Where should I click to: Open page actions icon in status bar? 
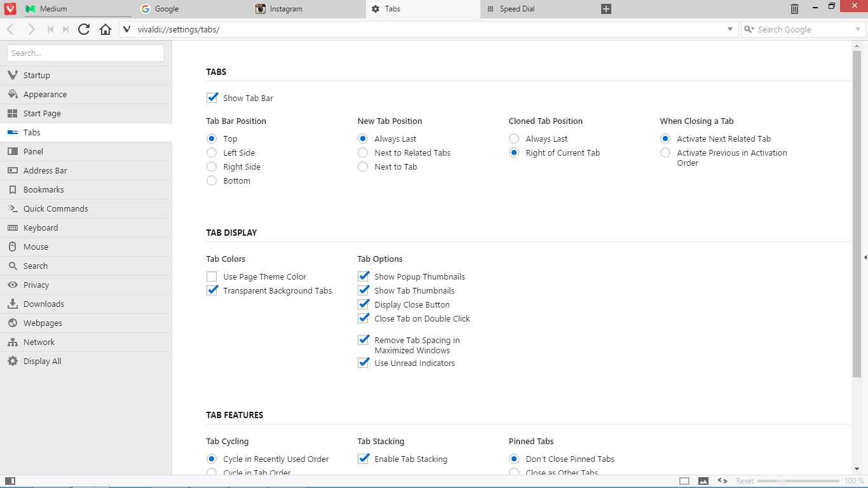[722, 481]
